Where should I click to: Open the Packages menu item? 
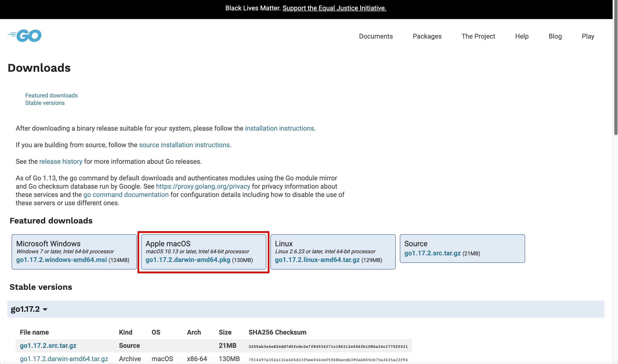pyautogui.click(x=427, y=36)
